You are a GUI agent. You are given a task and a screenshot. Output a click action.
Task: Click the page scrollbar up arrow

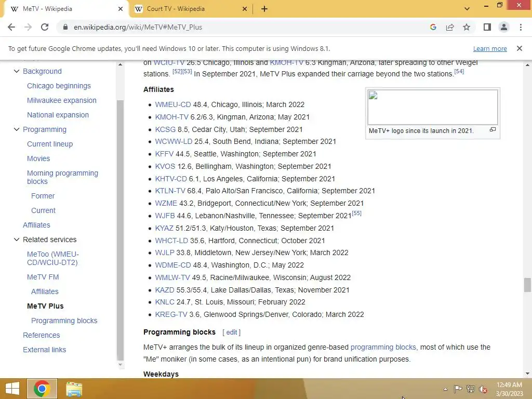coord(527,64)
